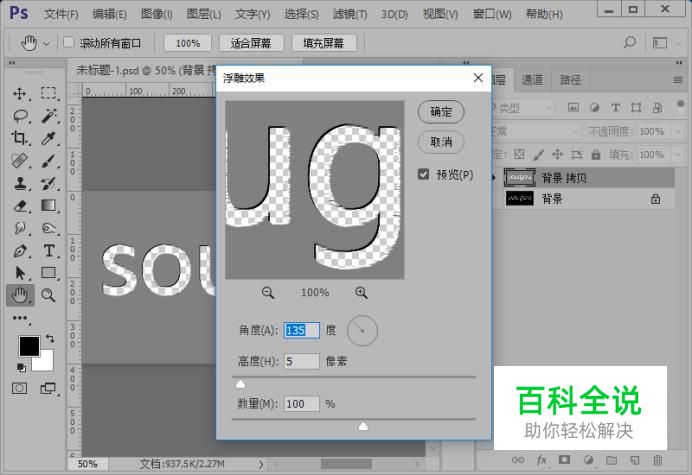The width and height of the screenshot is (692, 475).
Task: Open the 编辑(E) menu
Action: pyautogui.click(x=109, y=14)
